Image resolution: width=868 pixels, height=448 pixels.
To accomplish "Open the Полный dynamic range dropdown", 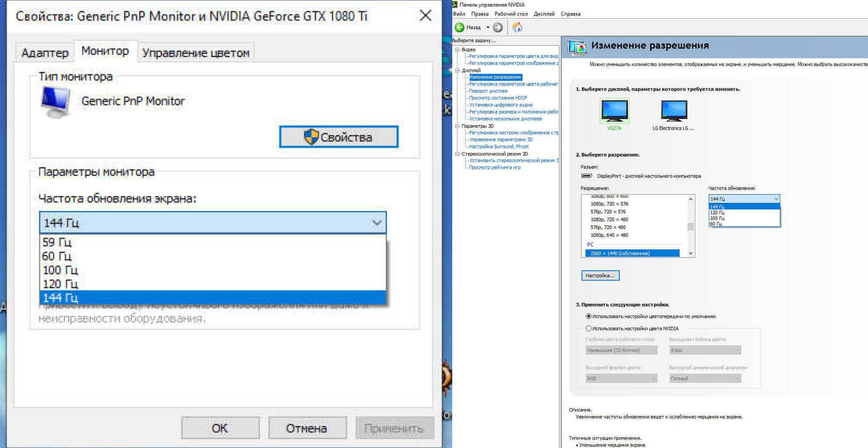I will coord(705,378).
